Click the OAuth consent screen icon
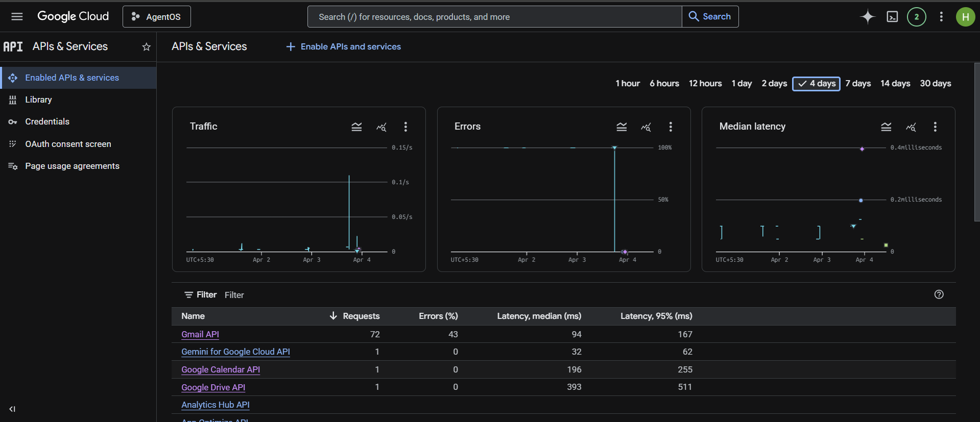This screenshot has height=422, width=980. coord(13,144)
